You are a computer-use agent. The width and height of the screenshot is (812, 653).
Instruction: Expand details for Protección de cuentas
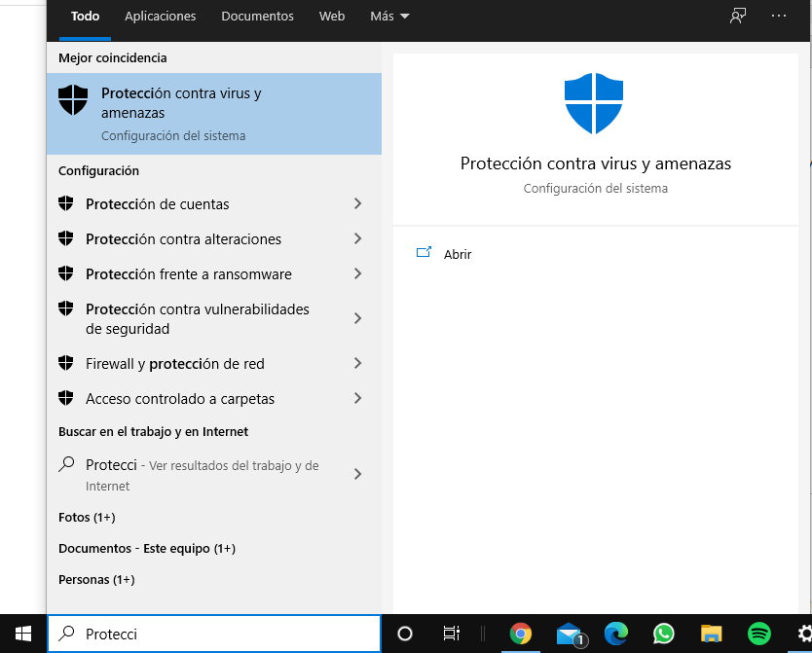pos(357,203)
